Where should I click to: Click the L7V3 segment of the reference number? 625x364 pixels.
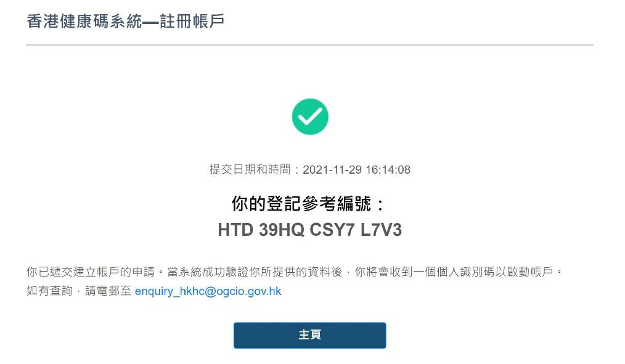[x=381, y=230]
